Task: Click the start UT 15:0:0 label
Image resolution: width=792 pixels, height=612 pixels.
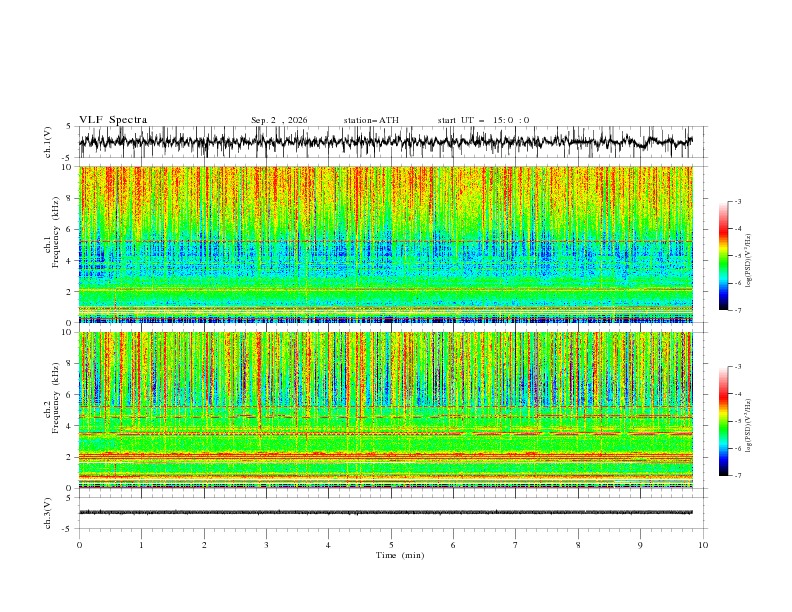Action: pos(483,120)
